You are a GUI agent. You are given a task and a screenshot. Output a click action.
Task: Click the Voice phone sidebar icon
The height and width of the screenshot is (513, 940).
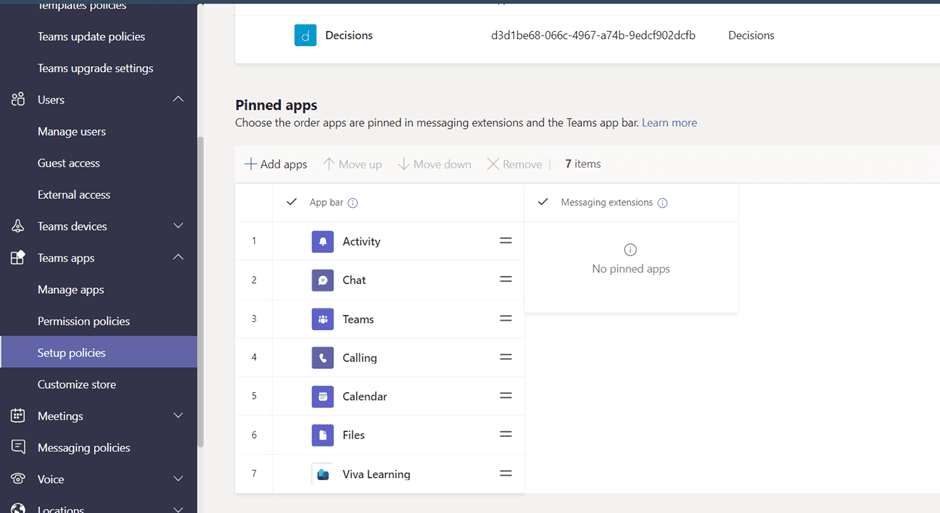[x=18, y=479]
